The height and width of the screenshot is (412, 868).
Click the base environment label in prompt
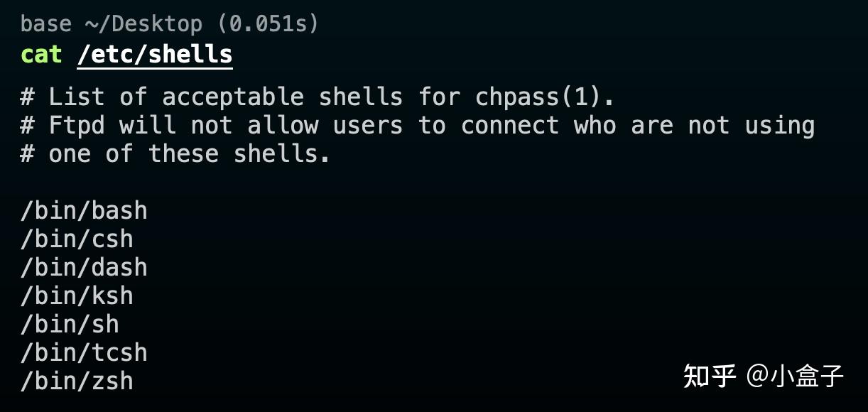(x=46, y=24)
